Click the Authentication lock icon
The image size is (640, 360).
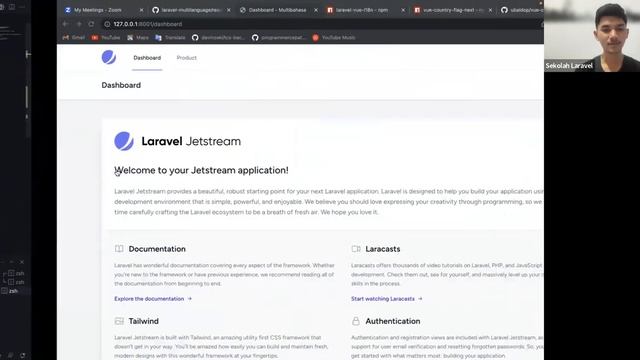(x=356, y=321)
